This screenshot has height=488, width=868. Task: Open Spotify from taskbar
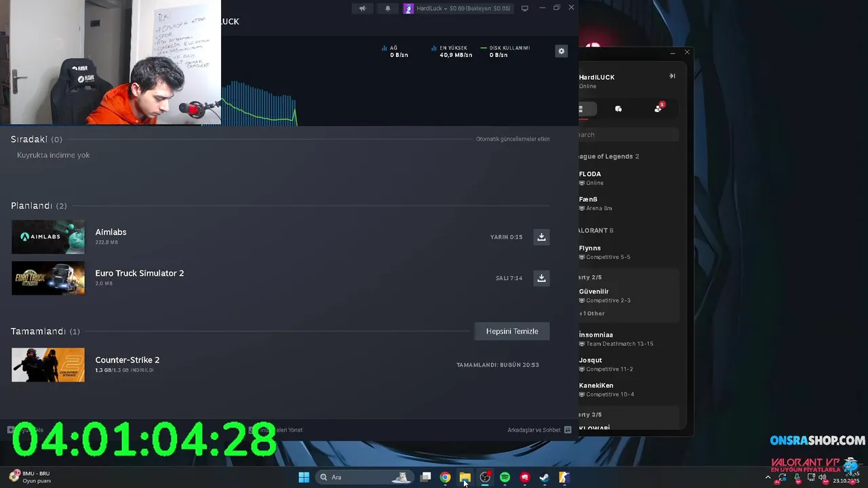coord(505,477)
